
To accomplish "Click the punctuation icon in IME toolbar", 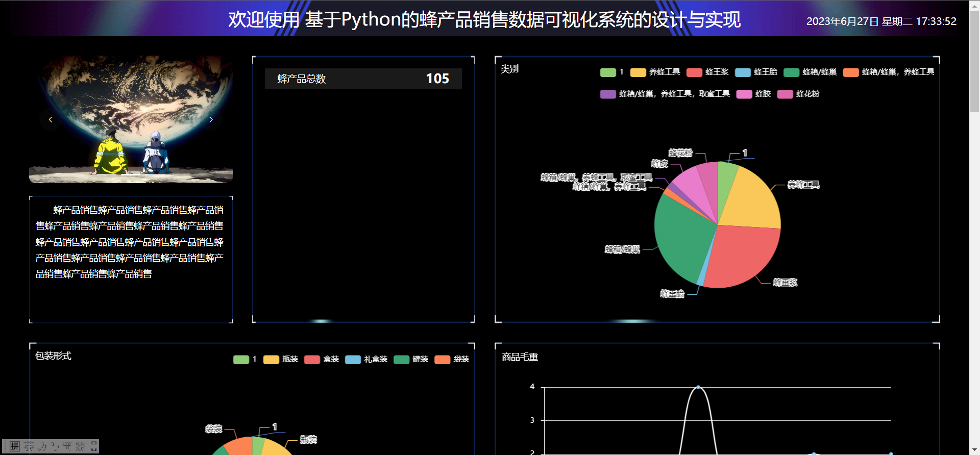I will (55, 446).
